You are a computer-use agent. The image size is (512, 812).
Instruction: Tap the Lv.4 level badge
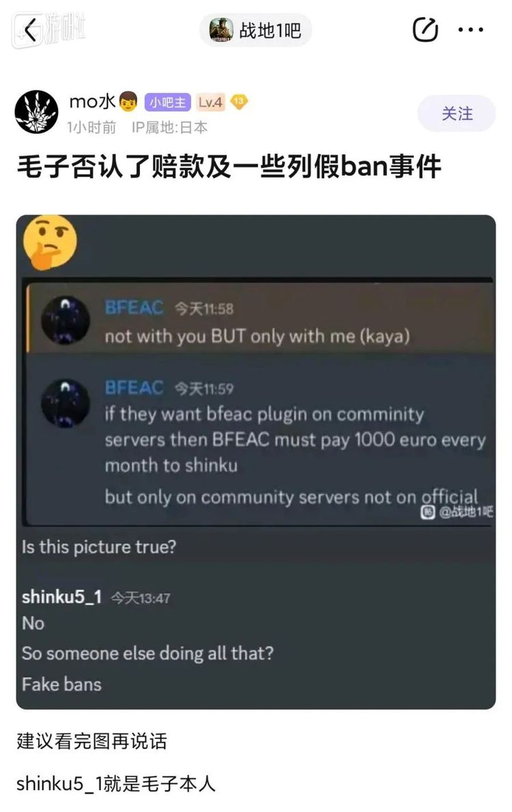pyautogui.click(x=210, y=102)
